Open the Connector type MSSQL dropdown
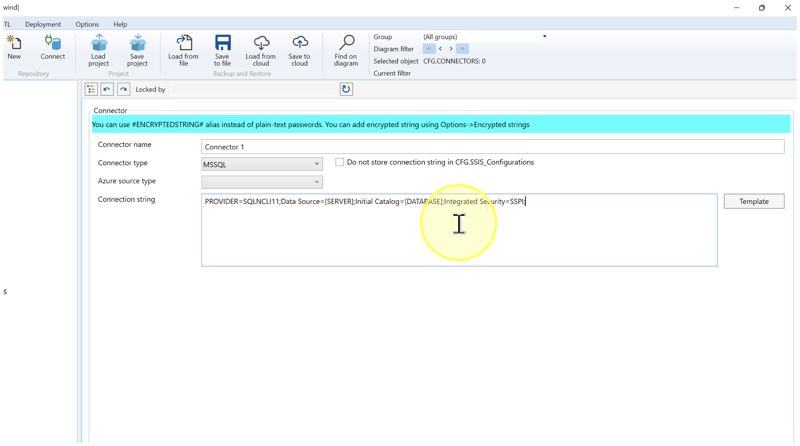 coord(262,164)
